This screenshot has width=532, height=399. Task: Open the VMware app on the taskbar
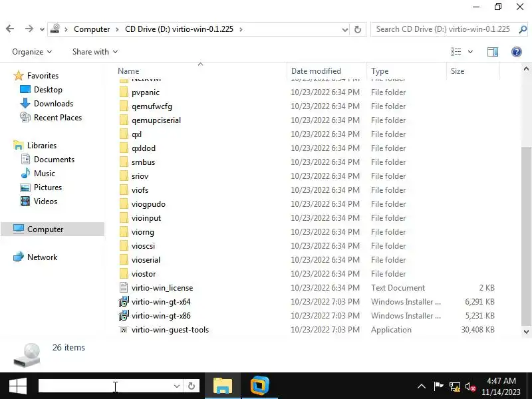coord(259,386)
